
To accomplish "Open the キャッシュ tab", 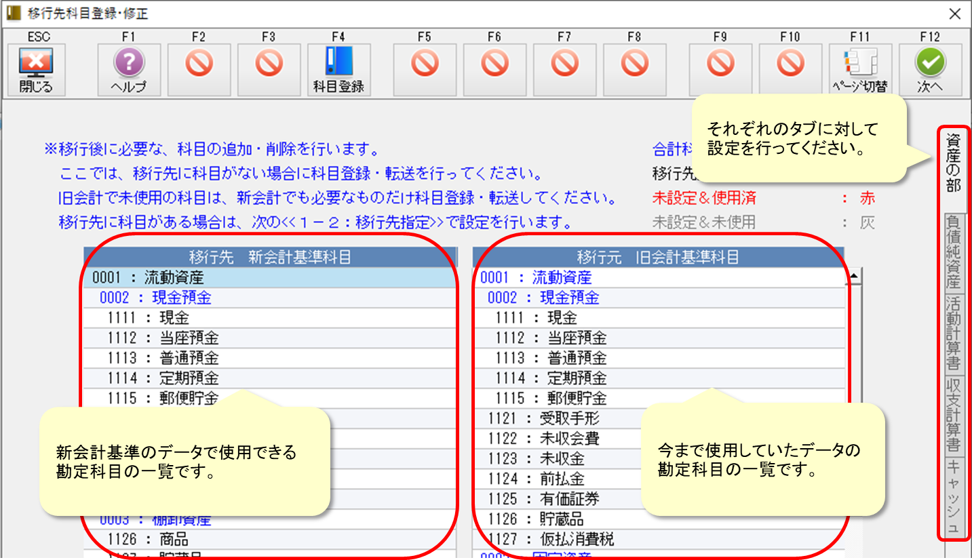I will (x=953, y=497).
